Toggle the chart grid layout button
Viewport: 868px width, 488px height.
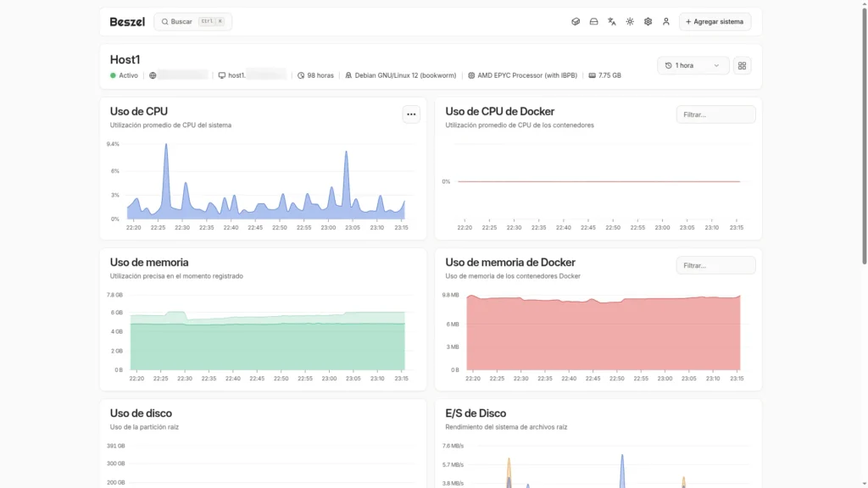pos(742,65)
